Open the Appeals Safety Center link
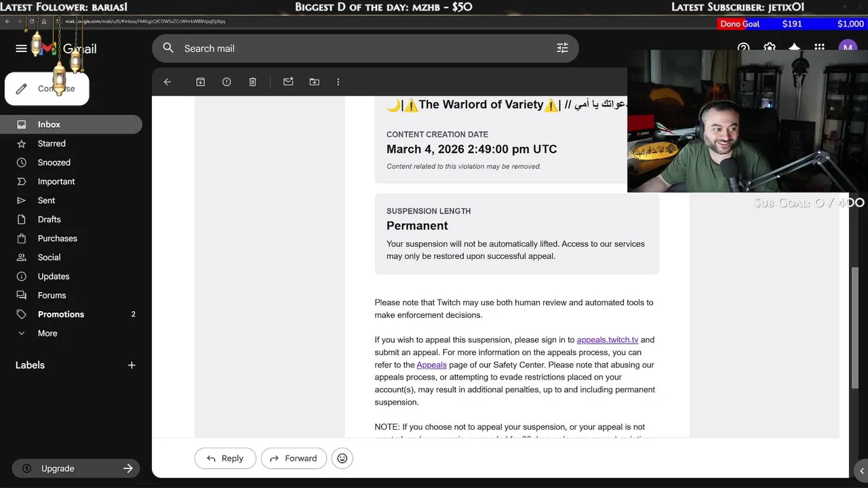 431,365
